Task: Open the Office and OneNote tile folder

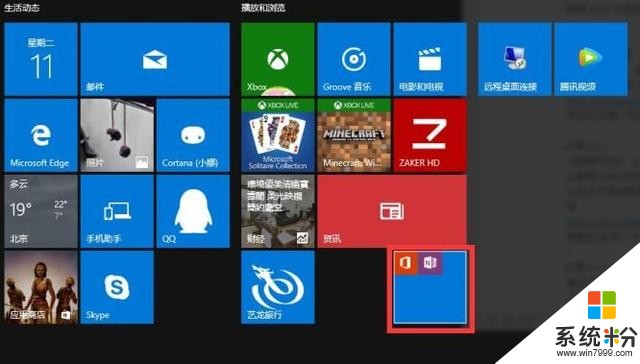Action: [x=430, y=287]
